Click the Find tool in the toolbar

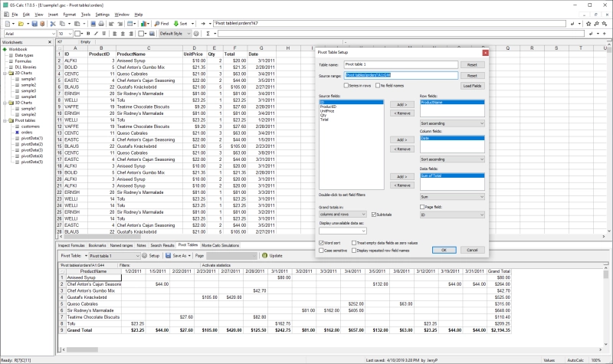click(161, 24)
